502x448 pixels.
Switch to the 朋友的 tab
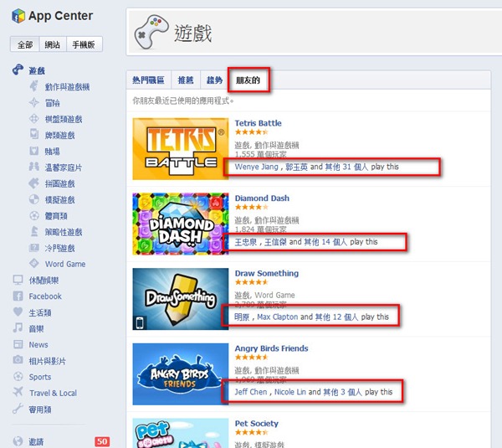[248, 80]
